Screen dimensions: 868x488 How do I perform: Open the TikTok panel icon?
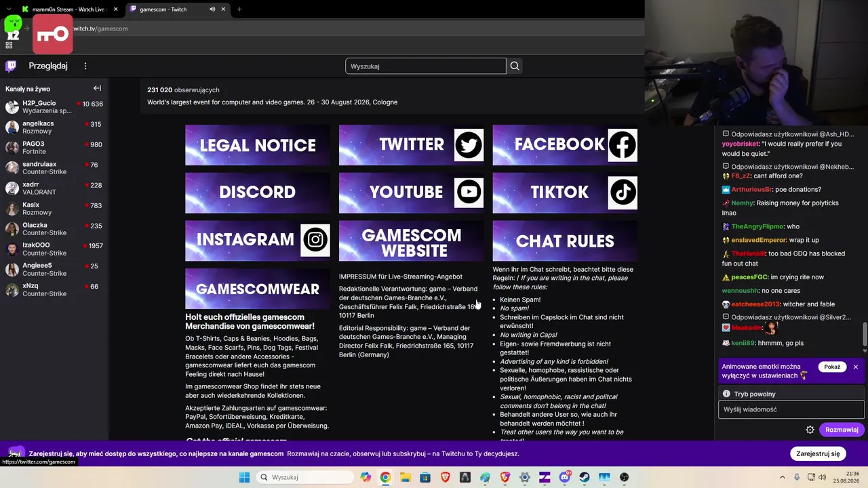[x=623, y=192]
